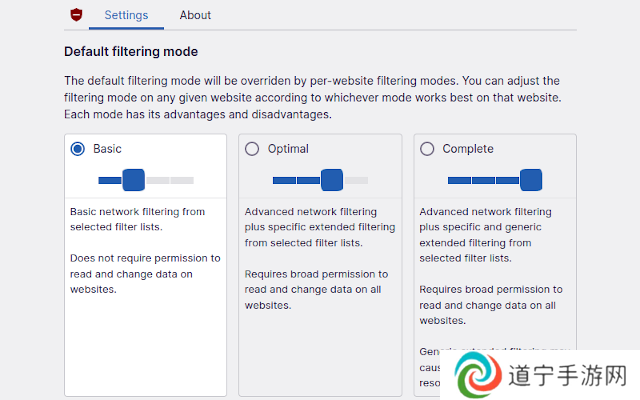Click Complete's 'specific and generic extended filtering' text
This screenshot has height=400, width=640.
tap(485, 235)
